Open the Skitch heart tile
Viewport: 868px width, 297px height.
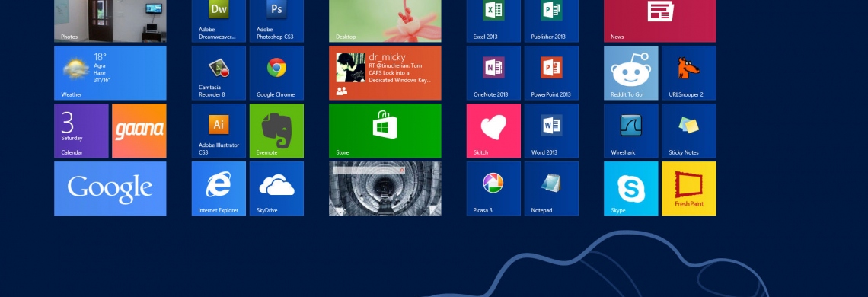tap(493, 131)
